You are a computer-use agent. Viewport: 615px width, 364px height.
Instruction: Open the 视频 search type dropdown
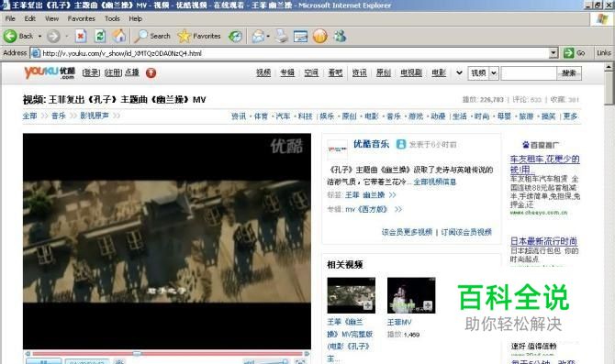point(494,72)
